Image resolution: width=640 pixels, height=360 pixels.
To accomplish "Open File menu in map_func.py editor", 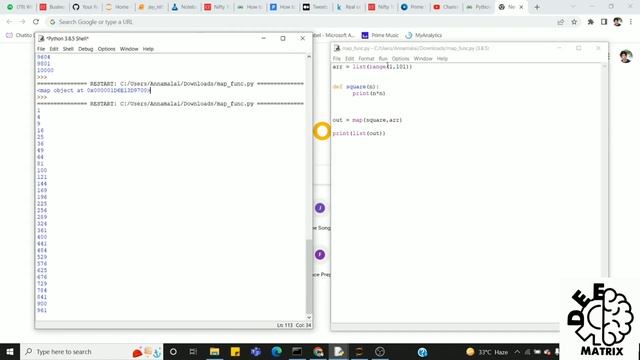I will 337,59.
